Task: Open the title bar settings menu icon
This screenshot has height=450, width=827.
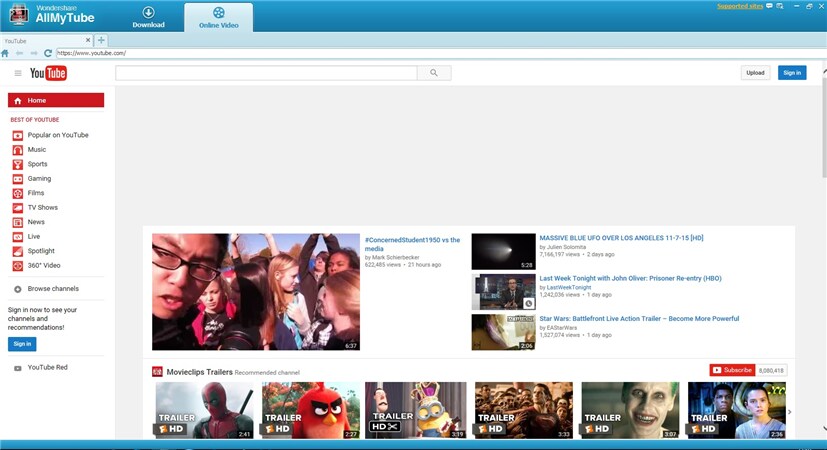Action: [780, 6]
